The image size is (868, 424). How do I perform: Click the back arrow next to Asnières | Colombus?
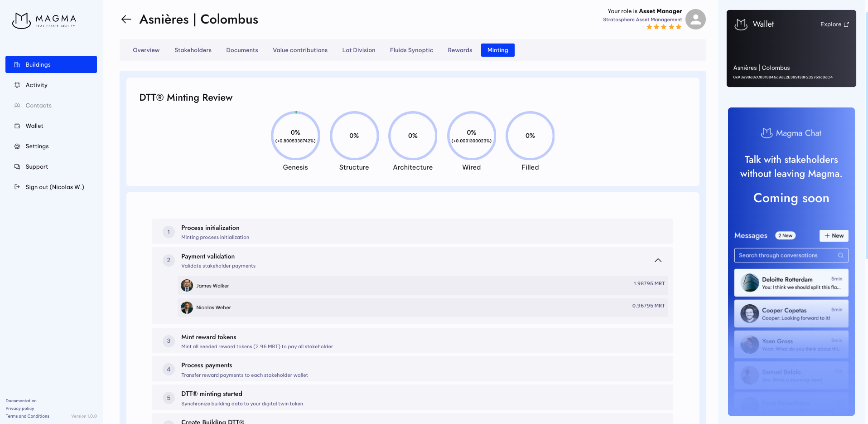click(126, 19)
